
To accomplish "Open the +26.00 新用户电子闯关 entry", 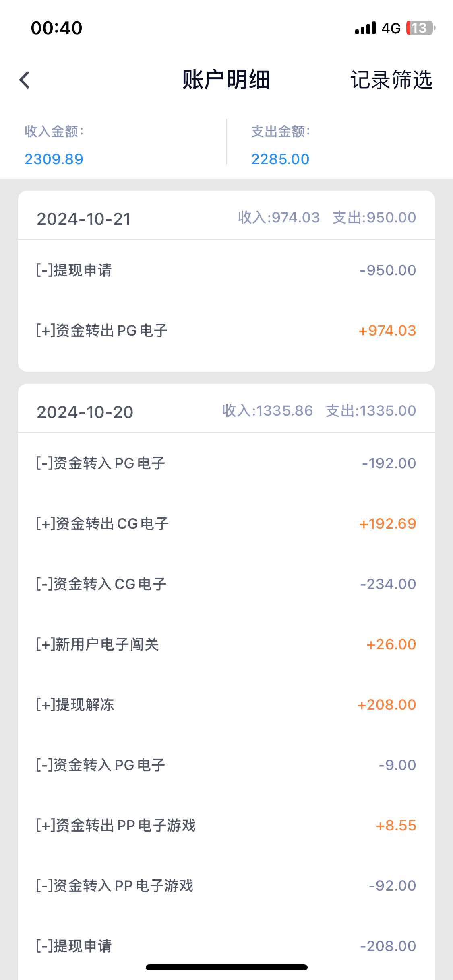I will coord(226,644).
